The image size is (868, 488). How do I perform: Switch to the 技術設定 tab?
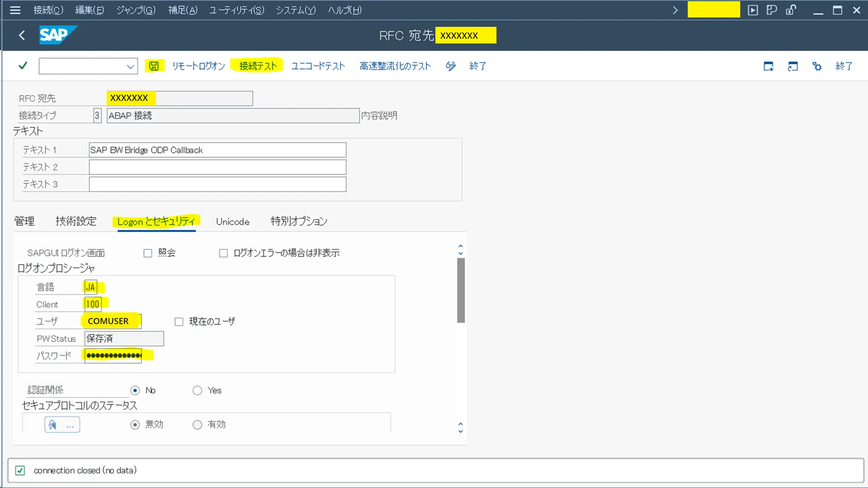pyautogui.click(x=76, y=221)
